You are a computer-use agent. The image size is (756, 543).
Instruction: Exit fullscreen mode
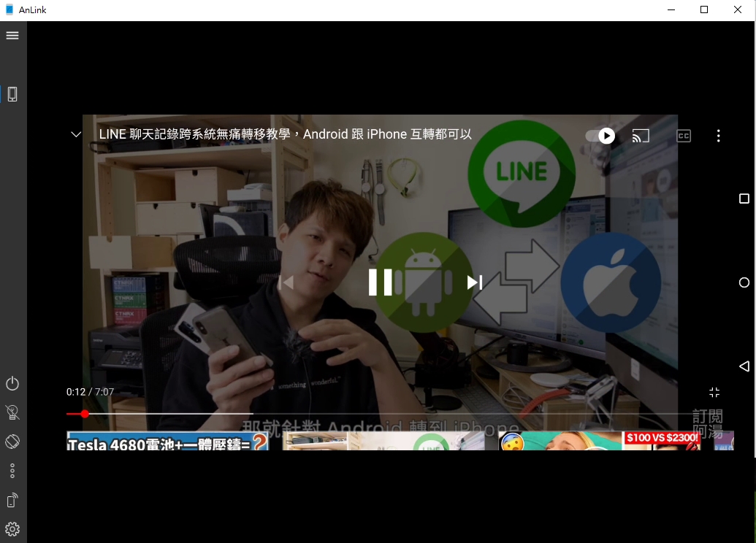click(714, 392)
